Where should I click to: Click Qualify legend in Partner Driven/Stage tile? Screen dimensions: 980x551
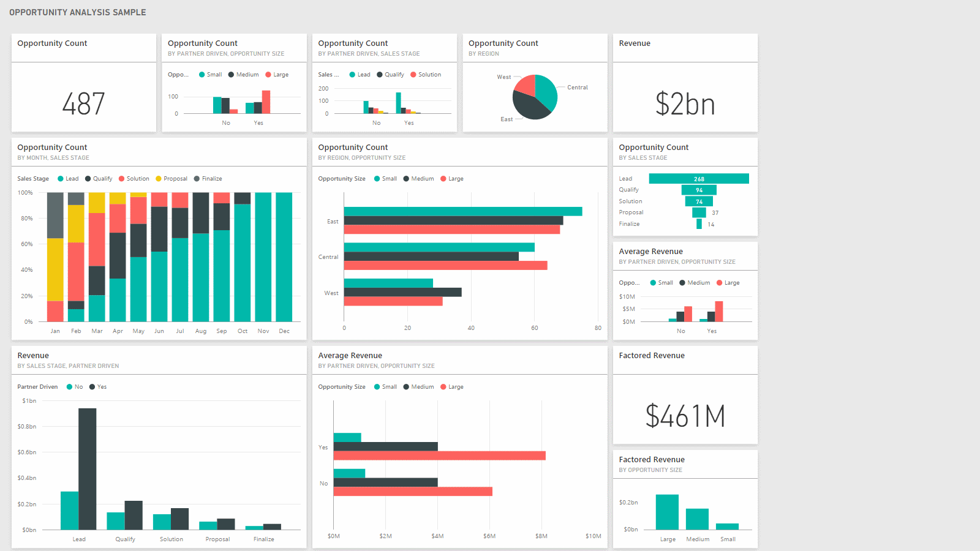(390, 75)
